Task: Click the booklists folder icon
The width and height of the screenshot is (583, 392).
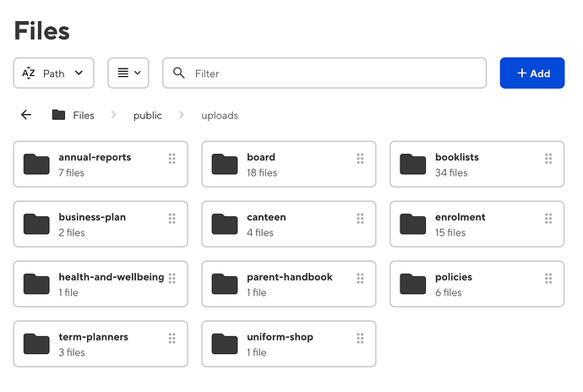Action: click(412, 164)
